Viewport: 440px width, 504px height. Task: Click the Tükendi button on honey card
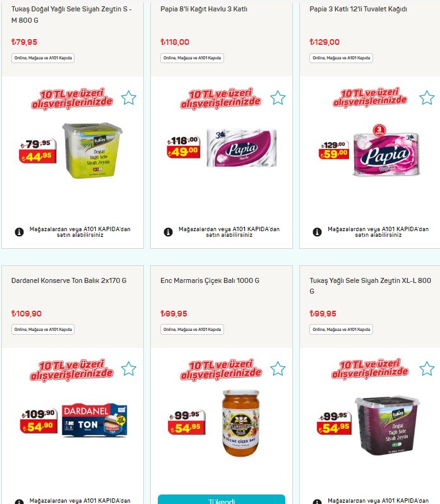[222, 500]
